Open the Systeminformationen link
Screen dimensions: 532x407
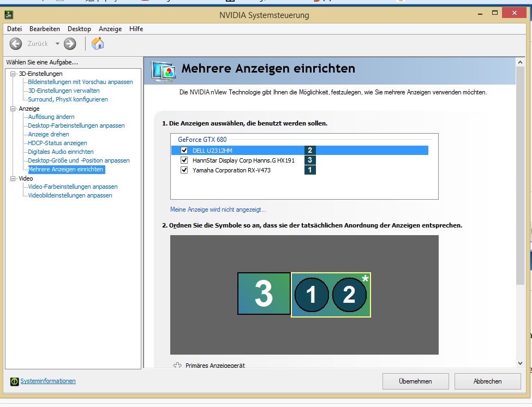click(x=48, y=381)
